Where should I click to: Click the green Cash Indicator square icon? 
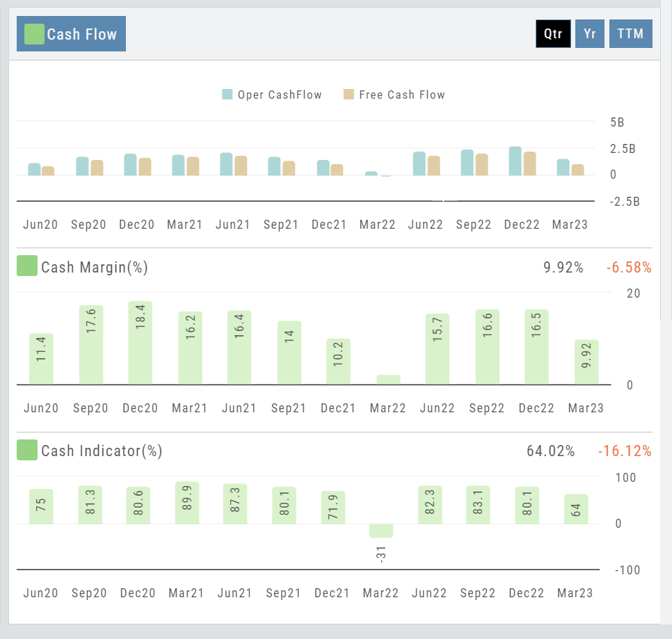tap(27, 450)
